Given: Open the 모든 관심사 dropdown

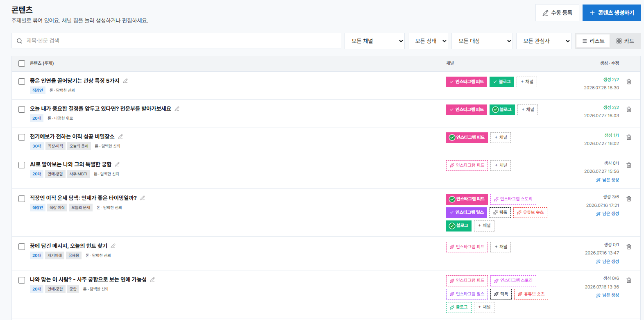Looking at the screenshot, I should 544,41.
